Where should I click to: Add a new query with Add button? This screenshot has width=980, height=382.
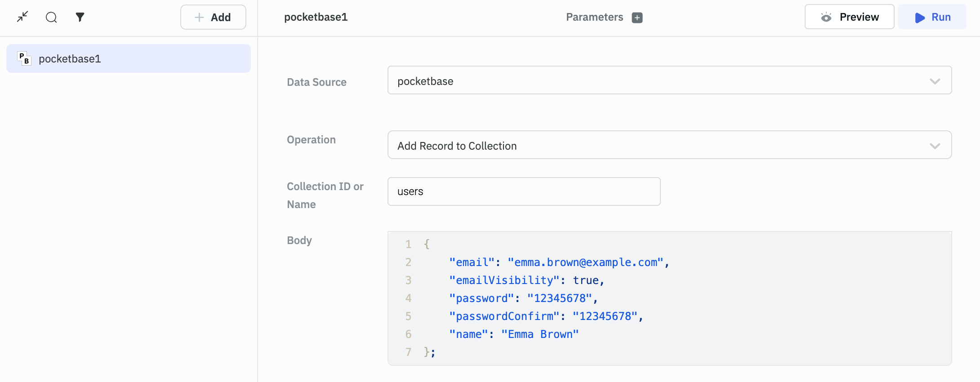pos(213,17)
